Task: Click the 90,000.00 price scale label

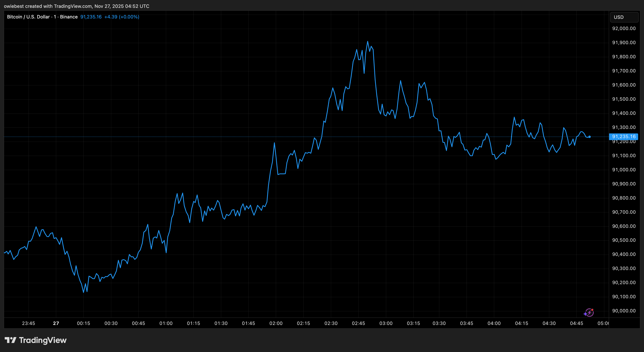Action: 624,311
